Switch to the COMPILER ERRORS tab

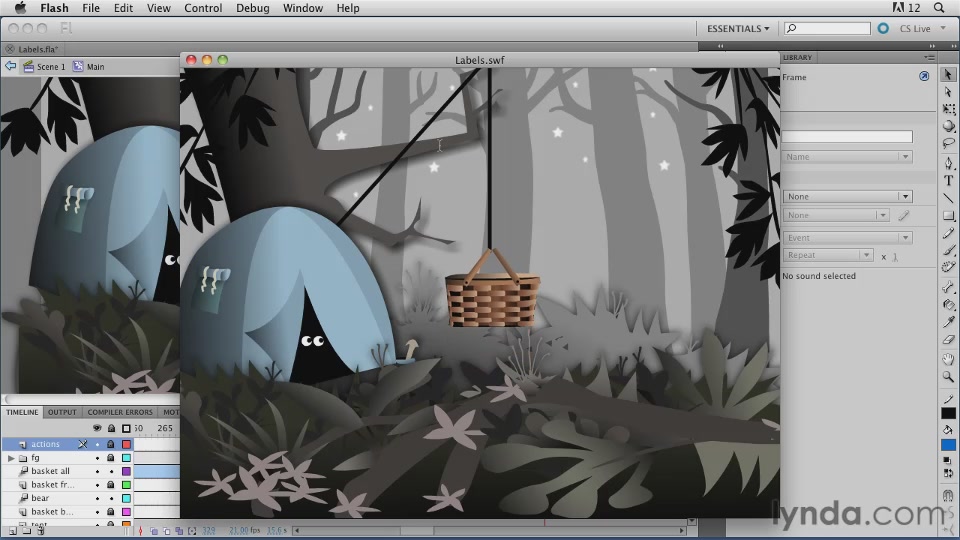(120, 412)
